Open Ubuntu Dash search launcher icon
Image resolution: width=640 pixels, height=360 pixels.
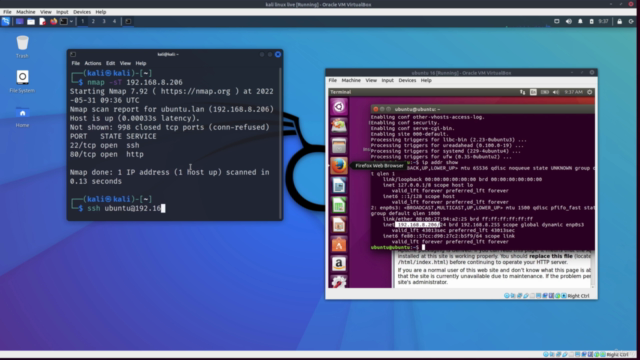tap(339, 107)
